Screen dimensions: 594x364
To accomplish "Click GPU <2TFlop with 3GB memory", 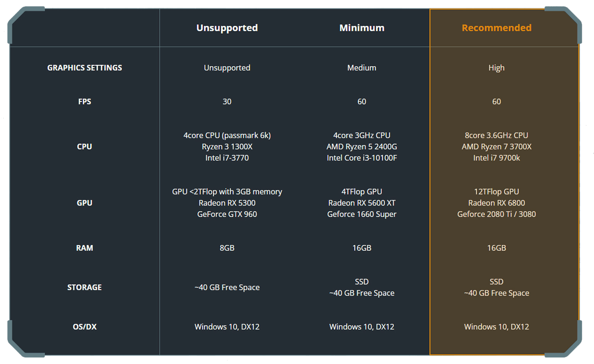I will 227,192.
